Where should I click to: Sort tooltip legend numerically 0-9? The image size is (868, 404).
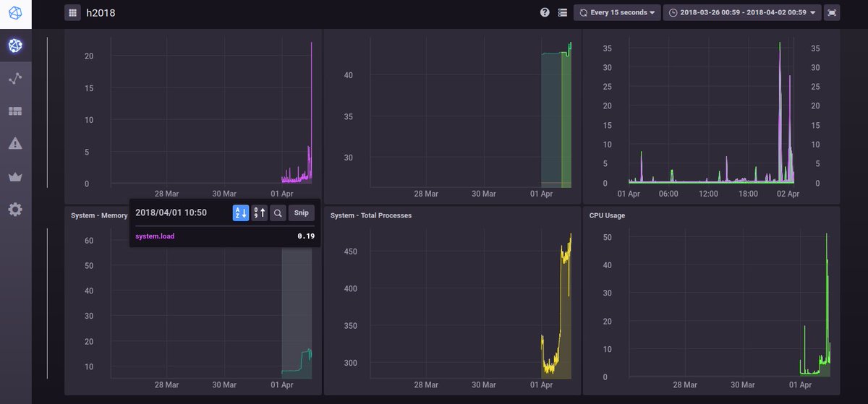click(x=259, y=212)
